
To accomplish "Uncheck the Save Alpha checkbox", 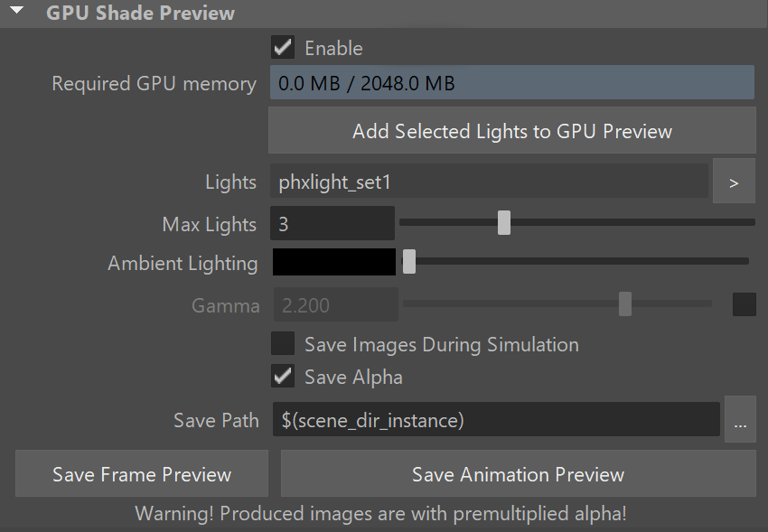I will tap(283, 376).
